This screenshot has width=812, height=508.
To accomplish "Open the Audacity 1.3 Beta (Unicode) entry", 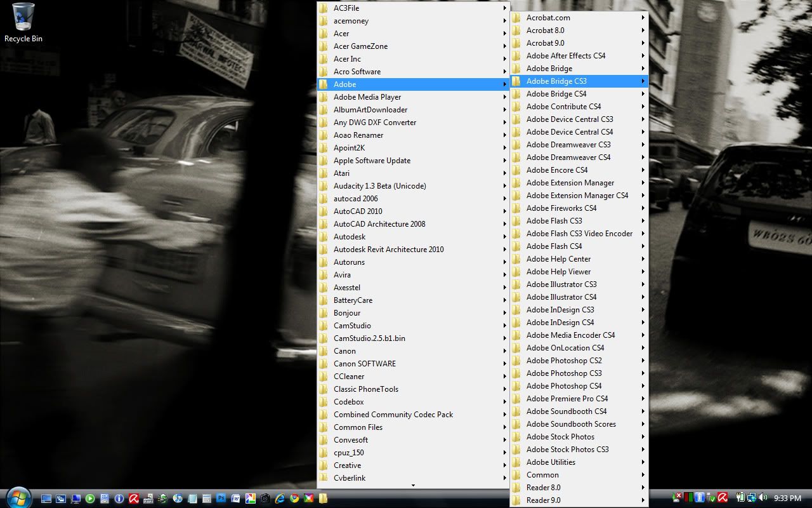I will coord(414,186).
